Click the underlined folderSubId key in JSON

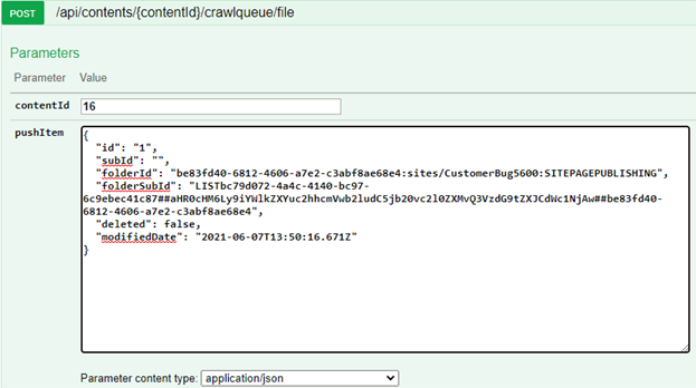(x=136, y=186)
